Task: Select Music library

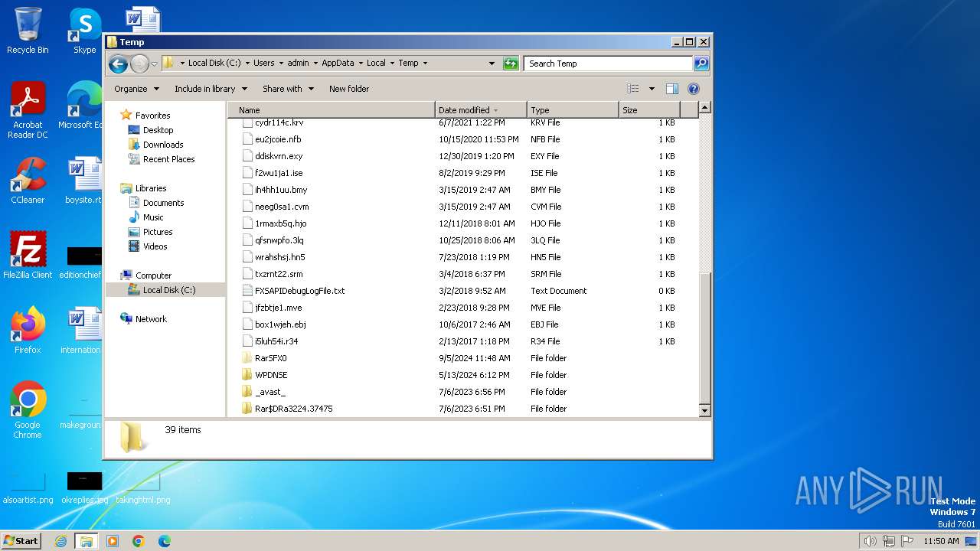Action: point(153,217)
